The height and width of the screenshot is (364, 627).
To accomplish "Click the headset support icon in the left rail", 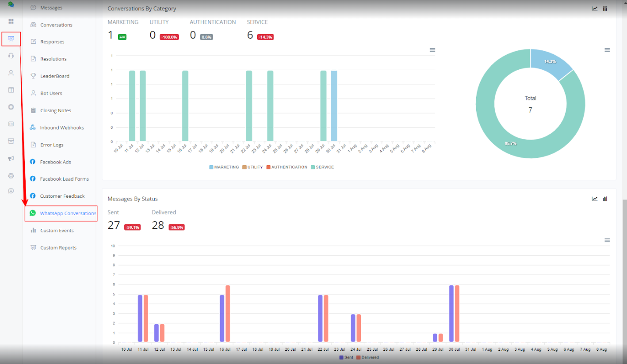I will tap(11, 56).
